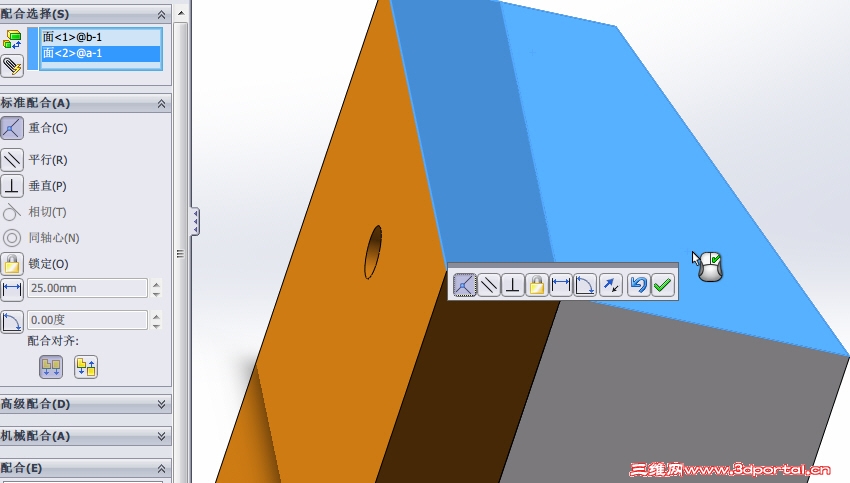850x483 pixels.
Task: Confirm mate with the green checkmark
Action: click(x=662, y=285)
